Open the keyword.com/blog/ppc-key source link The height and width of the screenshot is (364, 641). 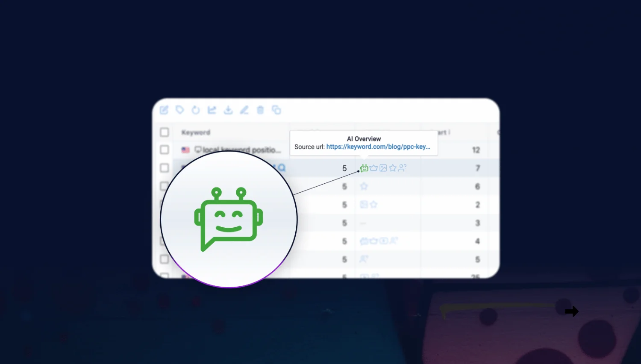tap(378, 147)
